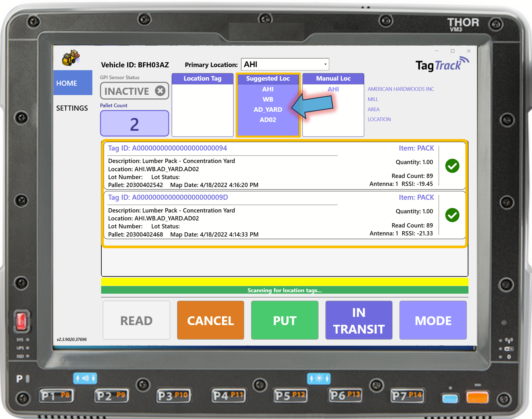The image size is (532, 419).
Task: Click the MILL selector label
Action: 373,99
